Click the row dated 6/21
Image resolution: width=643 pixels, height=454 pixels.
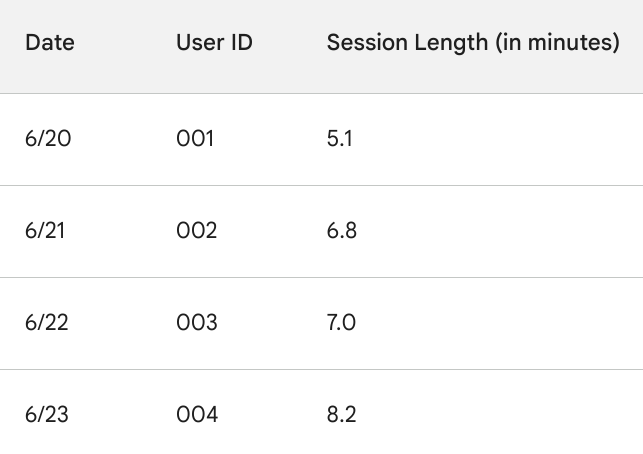click(x=500, y=231)
